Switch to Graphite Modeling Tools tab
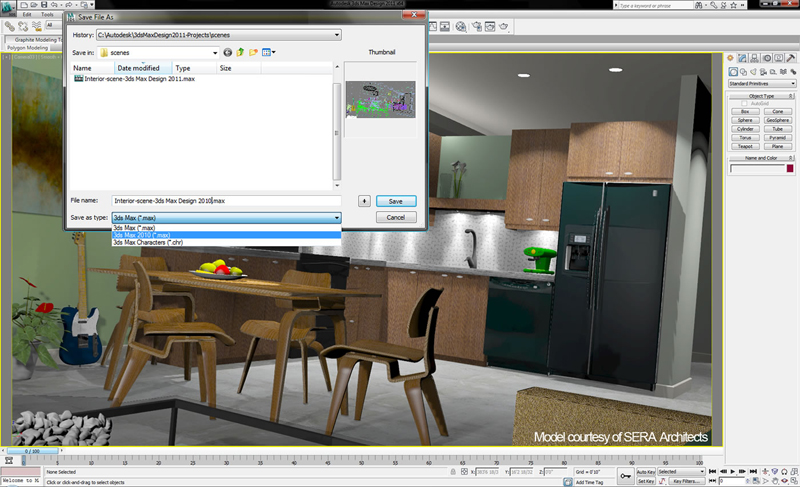 tap(35, 39)
